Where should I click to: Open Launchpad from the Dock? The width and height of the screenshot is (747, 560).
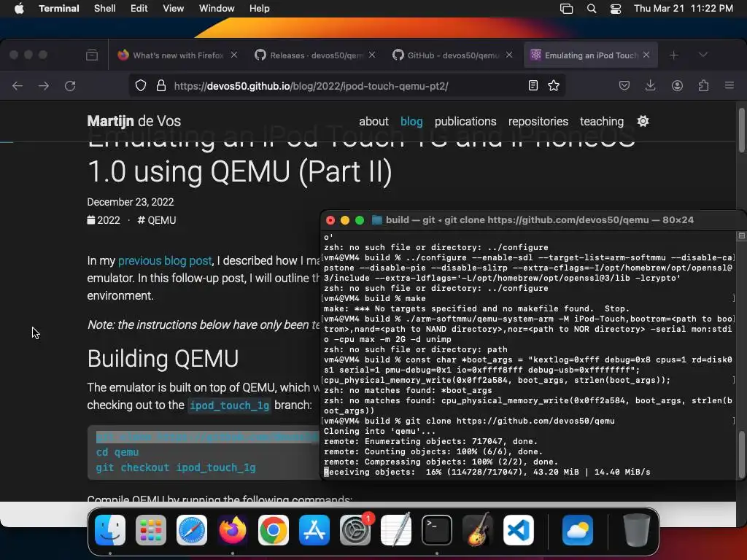[x=151, y=530]
